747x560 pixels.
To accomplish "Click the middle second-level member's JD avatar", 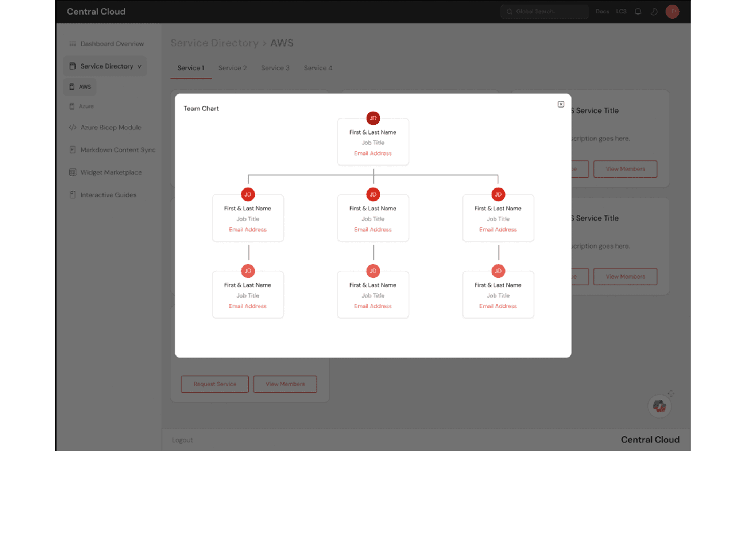I will [373, 194].
